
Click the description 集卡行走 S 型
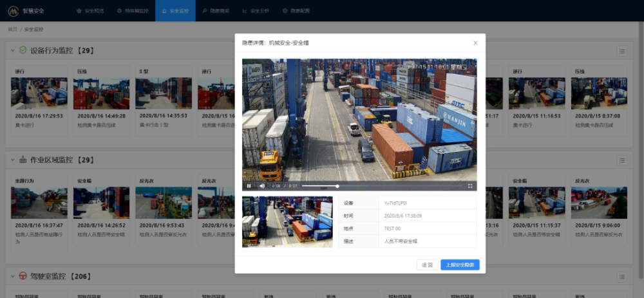click(x=154, y=125)
